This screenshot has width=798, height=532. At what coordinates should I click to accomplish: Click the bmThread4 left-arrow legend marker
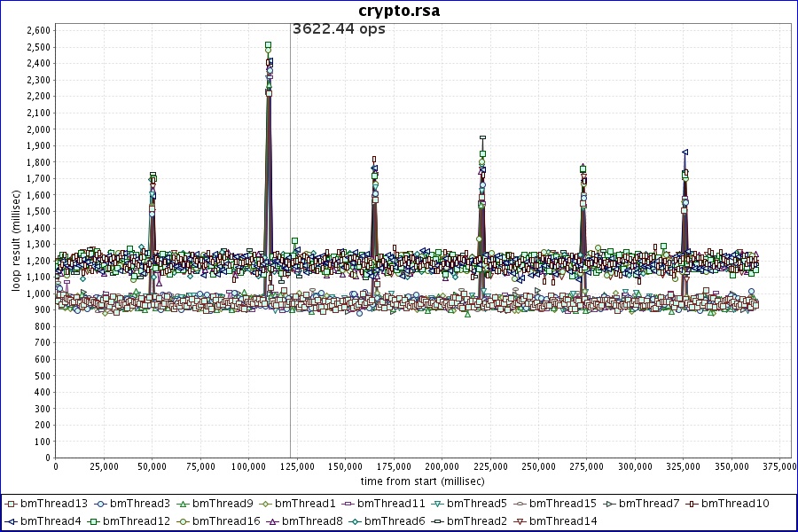11,521
